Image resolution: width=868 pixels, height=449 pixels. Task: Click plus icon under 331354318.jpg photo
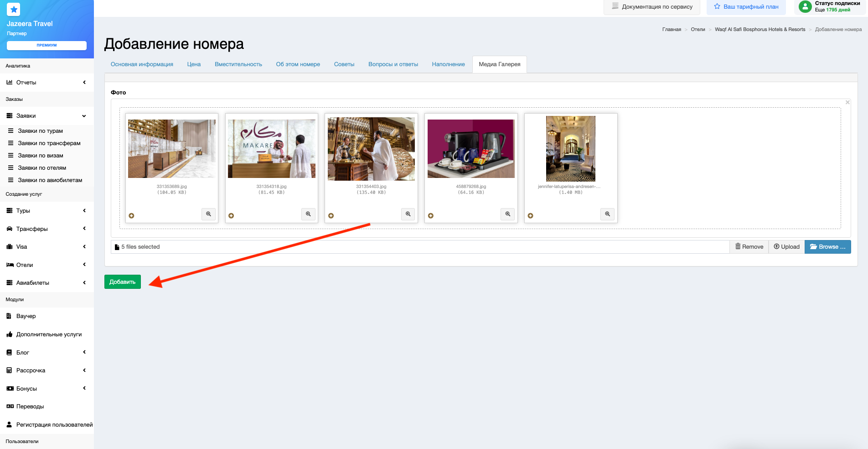click(231, 216)
